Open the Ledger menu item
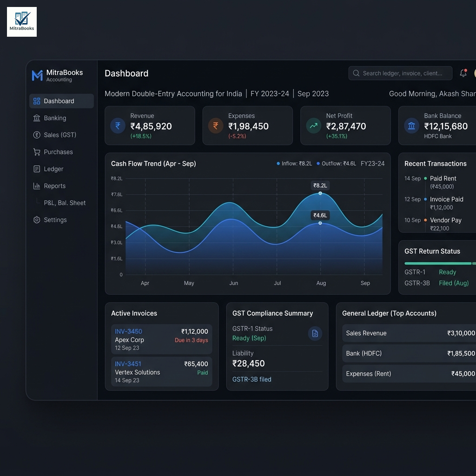Screen dimensions: 476x476 (x=61, y=169)
